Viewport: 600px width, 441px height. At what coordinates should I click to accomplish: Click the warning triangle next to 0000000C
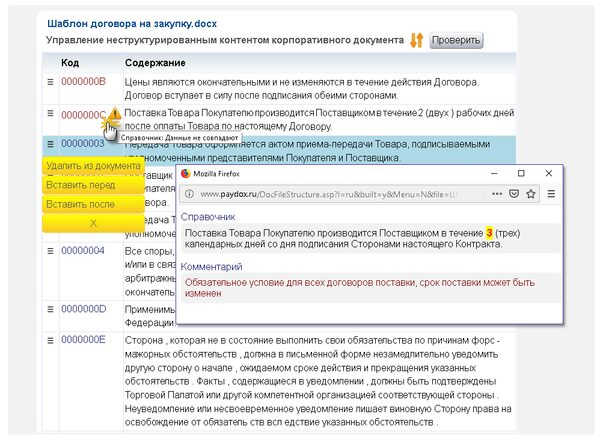pyautogui.click(x=116, y=115)
